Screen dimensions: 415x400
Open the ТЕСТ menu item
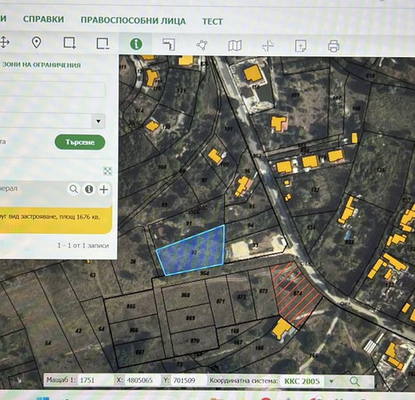pyautogui.click(x=212, y=21)
